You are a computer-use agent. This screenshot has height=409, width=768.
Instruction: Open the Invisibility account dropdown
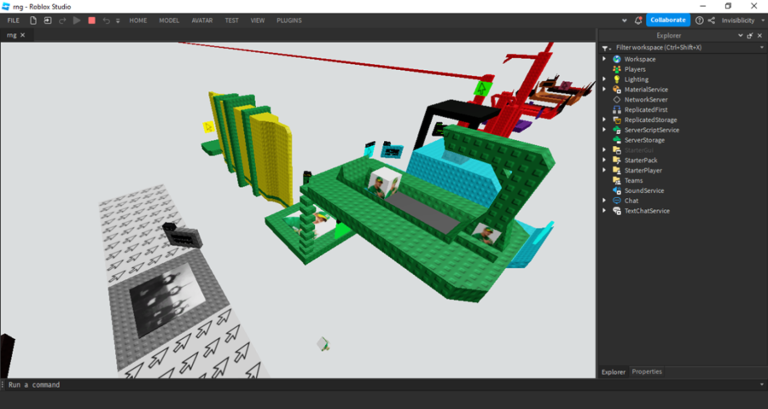point(740,20)
